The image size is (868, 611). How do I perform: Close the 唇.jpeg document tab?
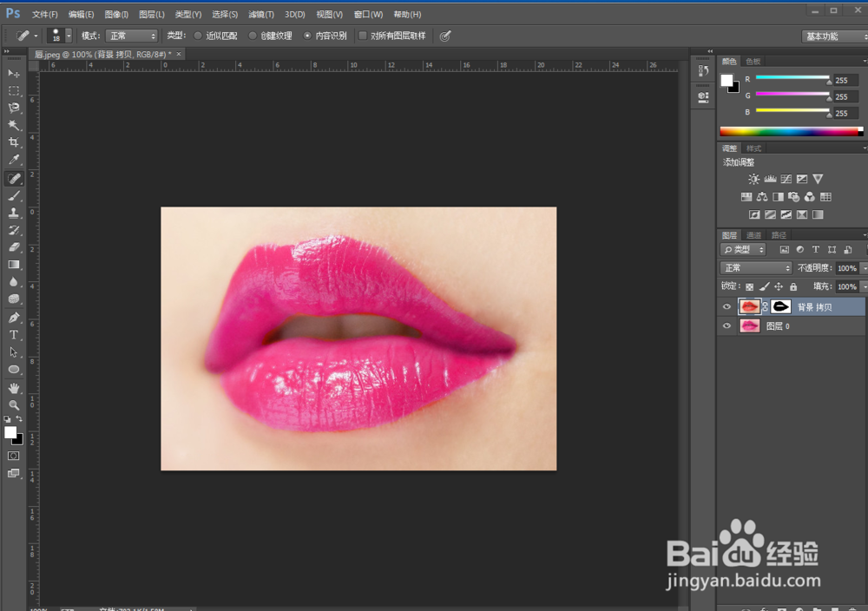[178, 54]
